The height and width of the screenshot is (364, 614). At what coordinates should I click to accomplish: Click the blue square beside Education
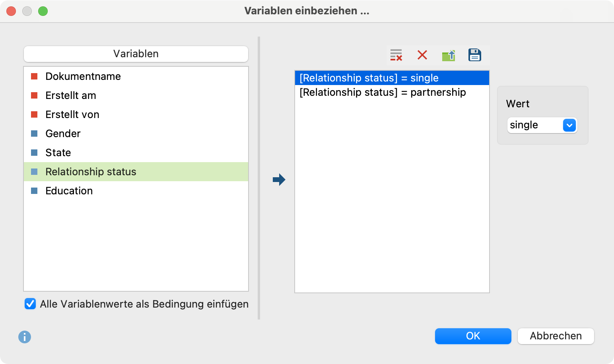[34, 191]
